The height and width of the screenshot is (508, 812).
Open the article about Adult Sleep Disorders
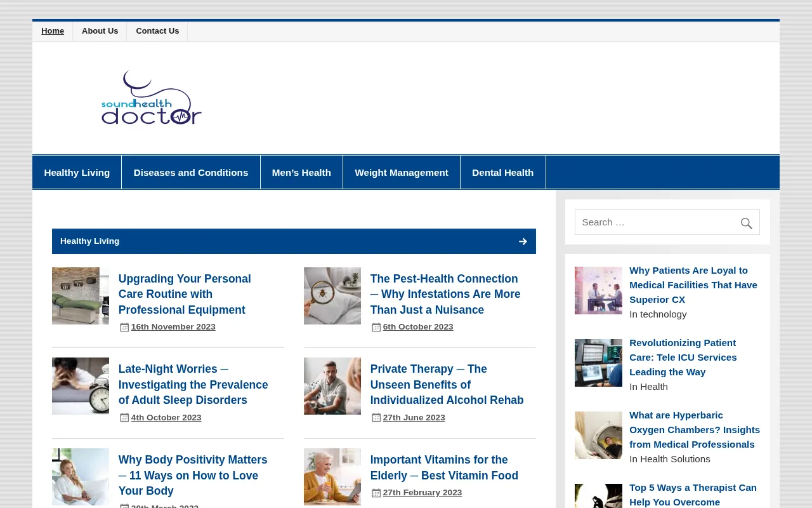coord(193,384)
